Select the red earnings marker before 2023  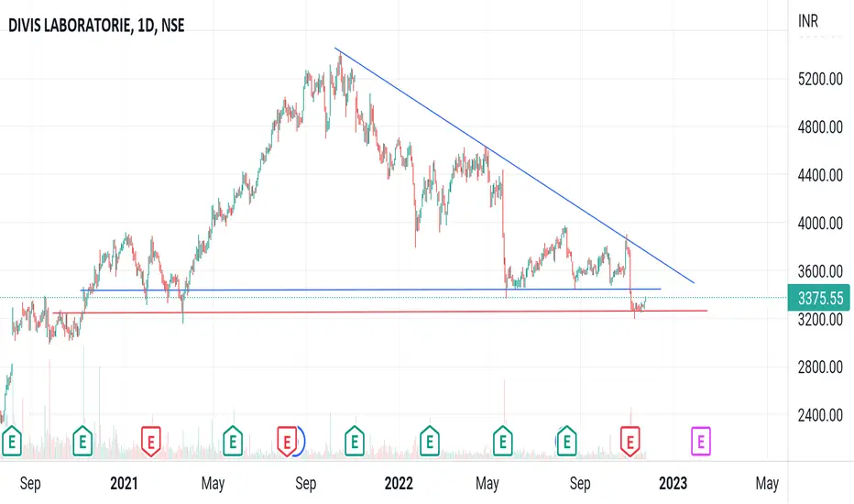click(630, 441)
